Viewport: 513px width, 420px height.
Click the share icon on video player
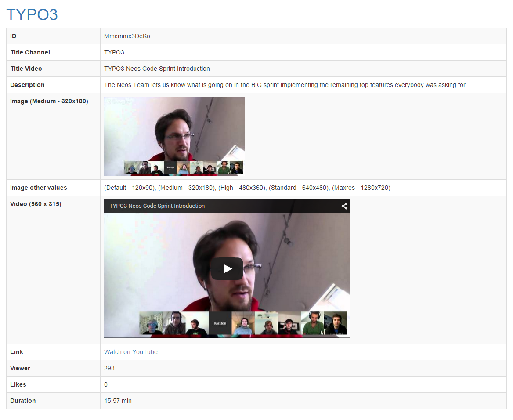[344, 206]
